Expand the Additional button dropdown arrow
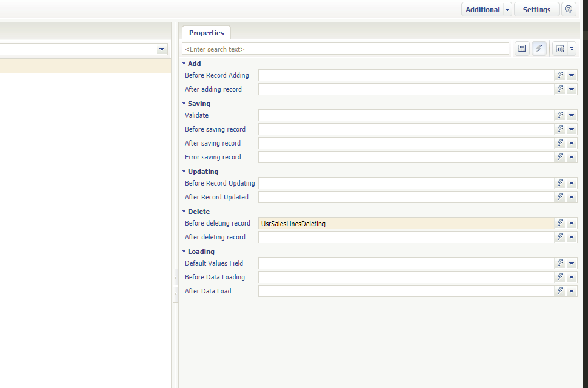This screenshot has height=388, width=588. coord(507,9)
